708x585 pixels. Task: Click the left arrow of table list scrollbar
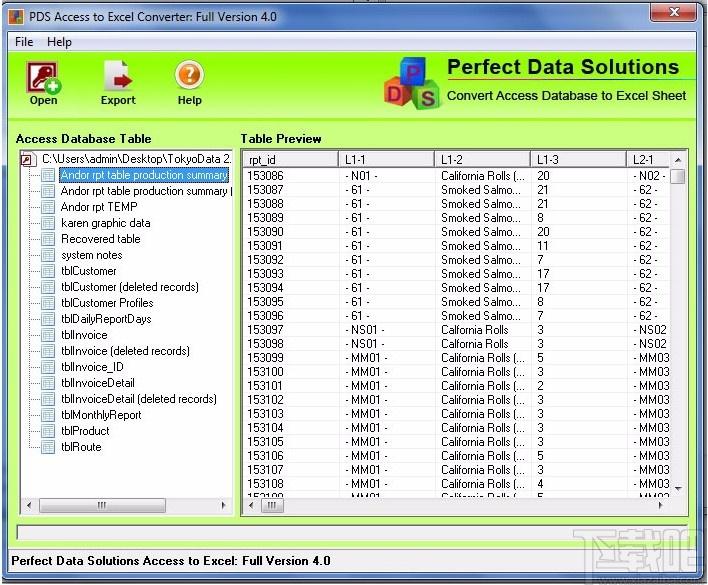[29, 505]
